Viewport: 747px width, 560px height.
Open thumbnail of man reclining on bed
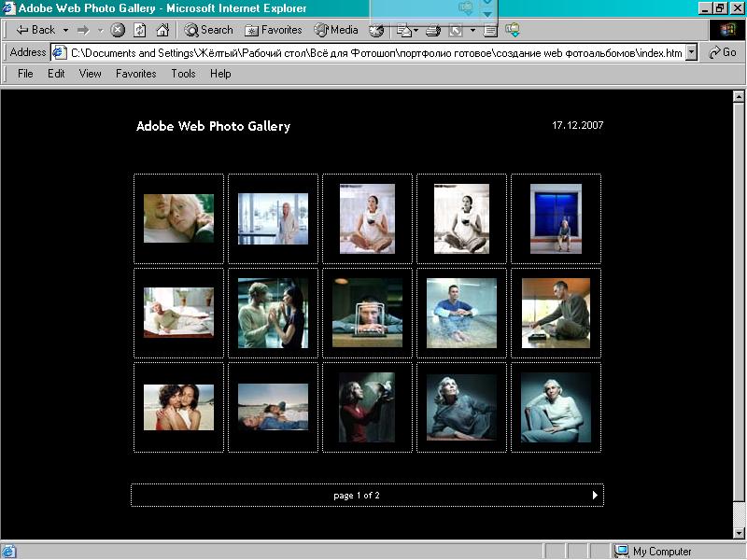tap(178, 313)
